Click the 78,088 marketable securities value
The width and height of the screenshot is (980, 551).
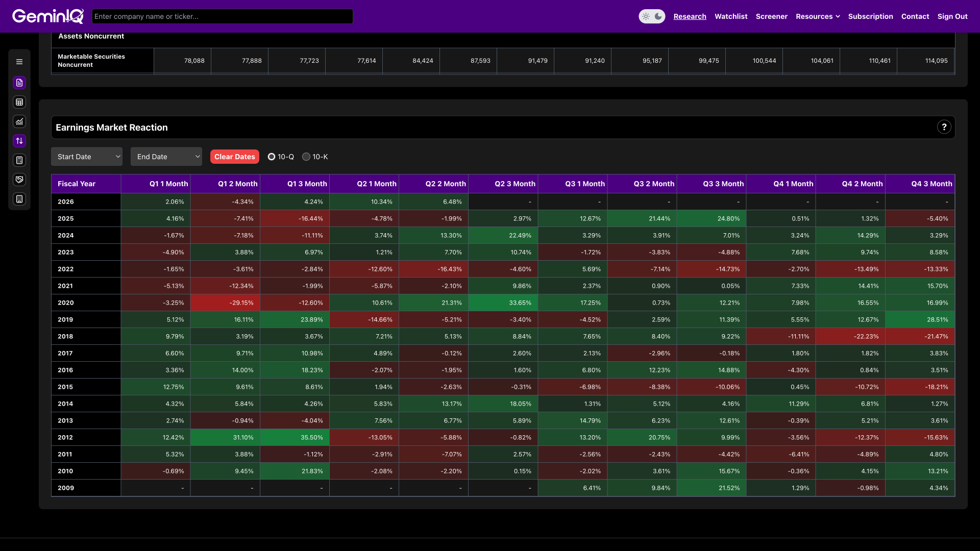tap(182, 61)
